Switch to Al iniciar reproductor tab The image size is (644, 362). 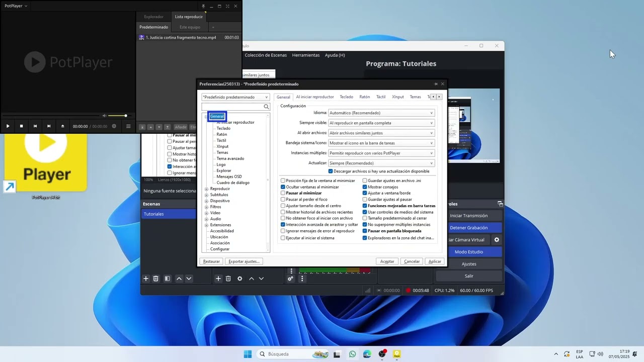(315, 97)
